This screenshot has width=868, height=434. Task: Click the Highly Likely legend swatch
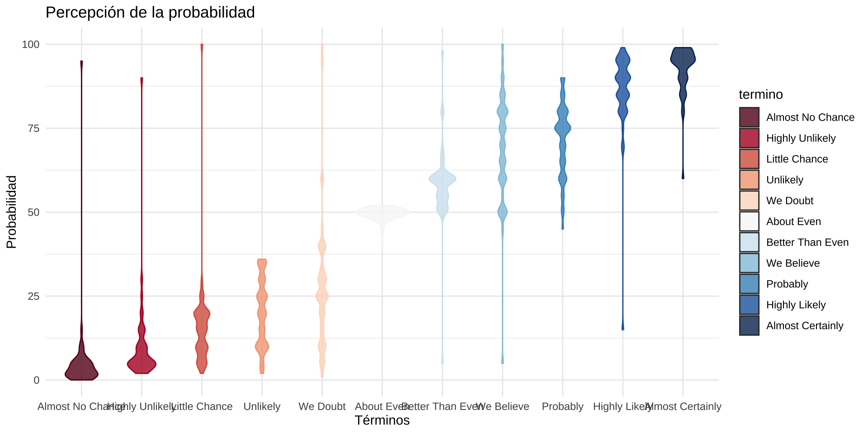pyautogui.click(x=749, y=305)
